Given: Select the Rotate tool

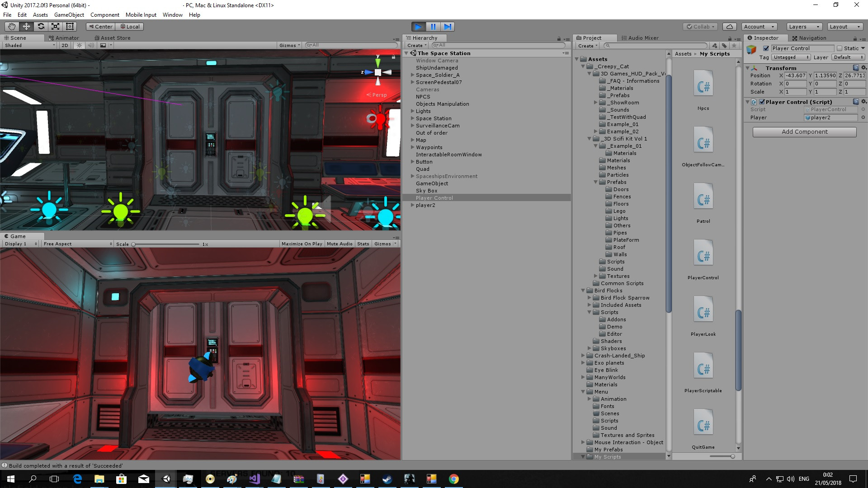Looking at the screenshot, I should 41,27.
